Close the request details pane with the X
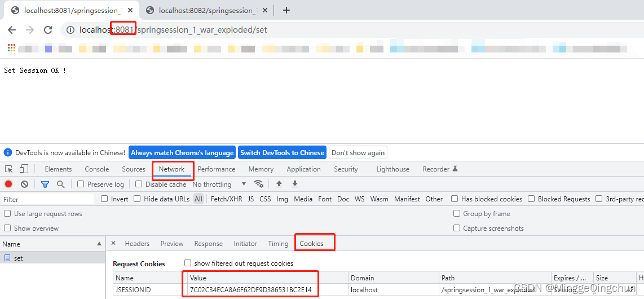 click(x=113, y=243)
